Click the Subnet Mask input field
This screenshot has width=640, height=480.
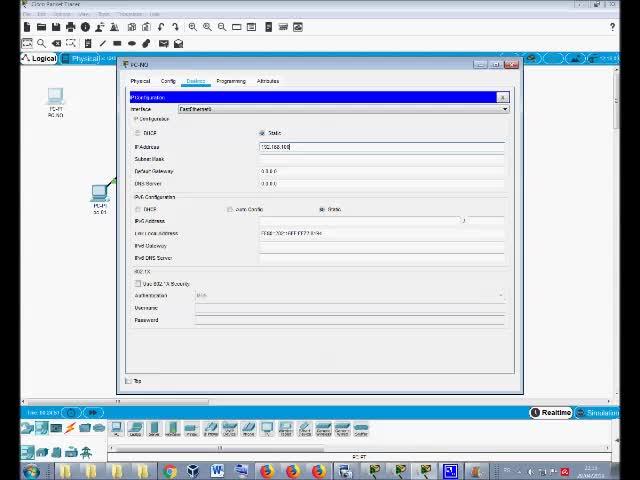[382, 159]
